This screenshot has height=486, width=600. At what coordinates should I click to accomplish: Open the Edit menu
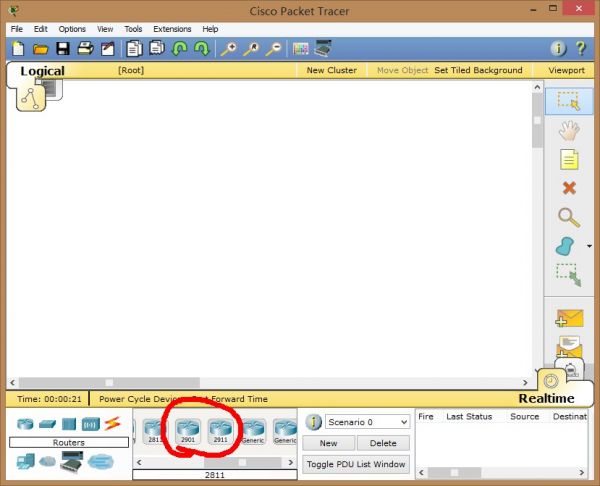pos(41,29)
